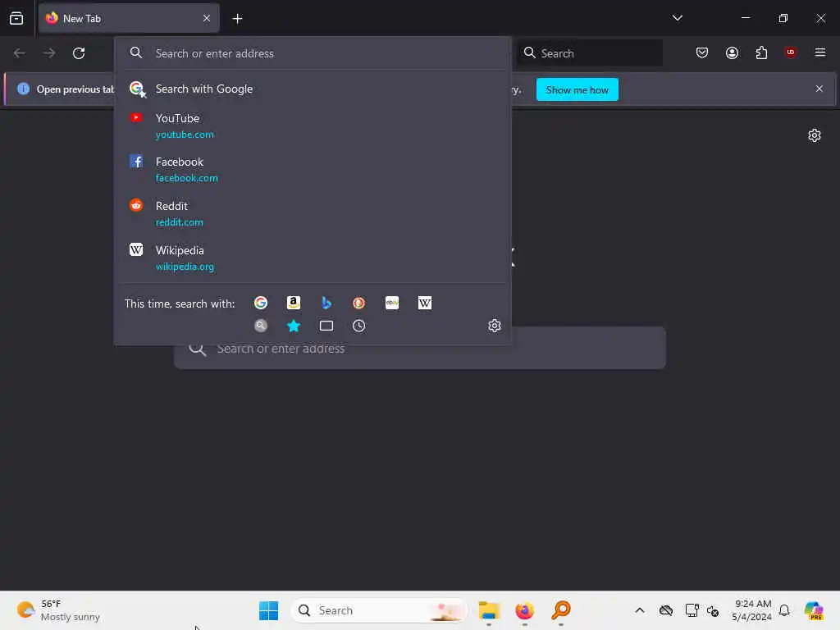Open new tab page customize gear
840x630 pixels.
(x=815, y=135)
